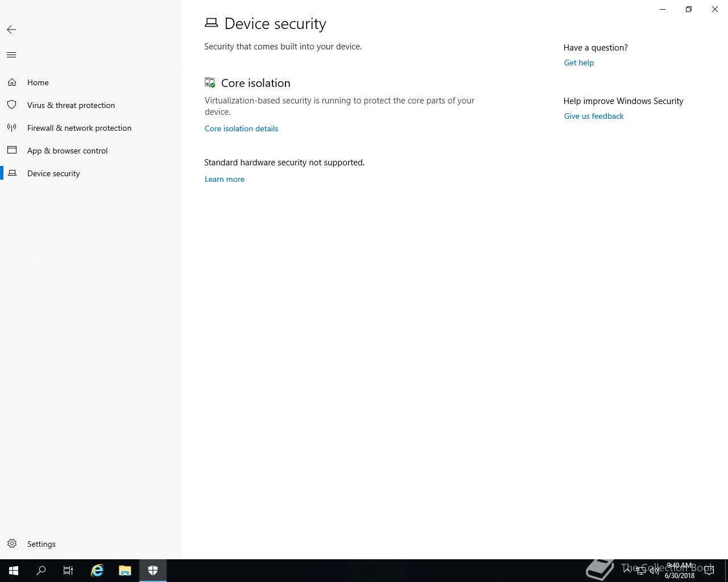Viewport: 728px width, 582px height.
Task: Click the App & browser control window icon
Action: (12, 151)
